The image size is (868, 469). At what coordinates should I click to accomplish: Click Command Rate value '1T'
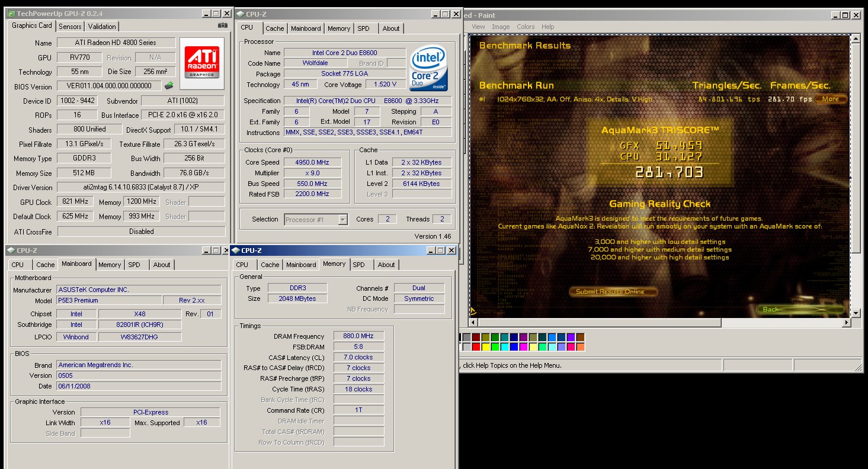[x=358, y=410]
